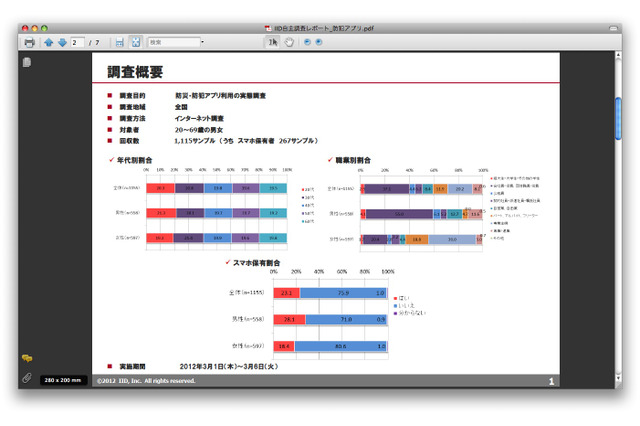Click the 28.1 red bar segment
This screenshot has width=640, height=426.
289,320
